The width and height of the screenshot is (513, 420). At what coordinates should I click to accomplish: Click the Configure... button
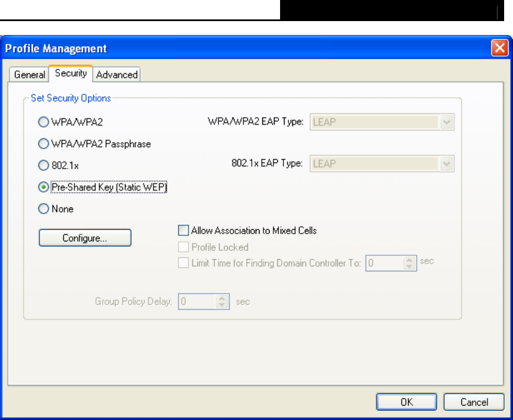click(x=85, y=237)
